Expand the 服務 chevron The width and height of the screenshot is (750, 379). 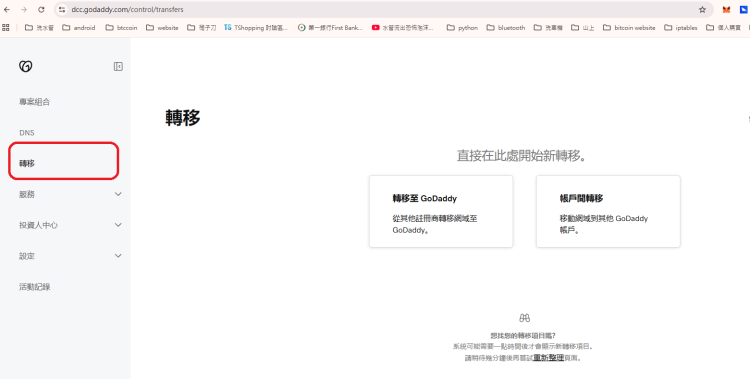pos(118,194)
